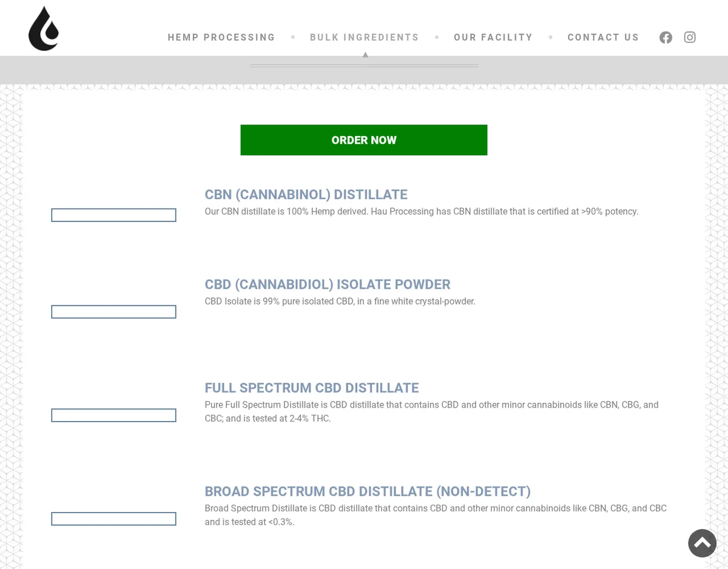Click the Full Spectrum CBD Distillate image placeholder

tap(113, 416)
